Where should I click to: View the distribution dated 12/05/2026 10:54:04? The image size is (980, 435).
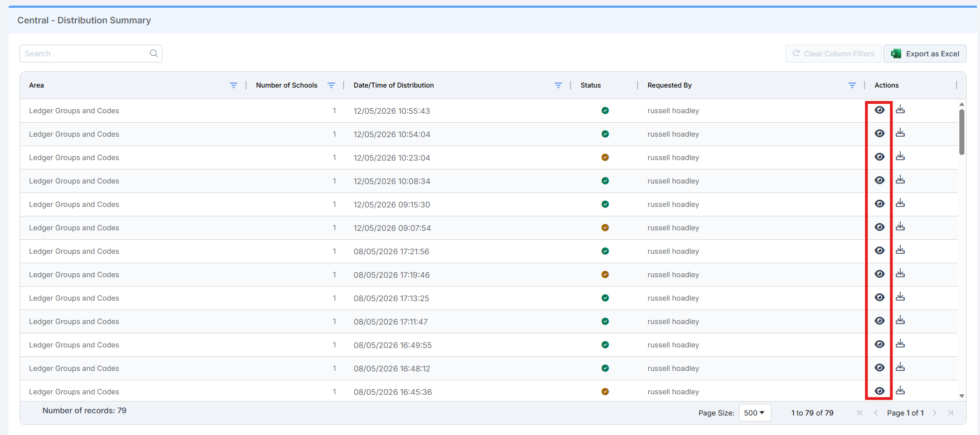click(880, 133)
